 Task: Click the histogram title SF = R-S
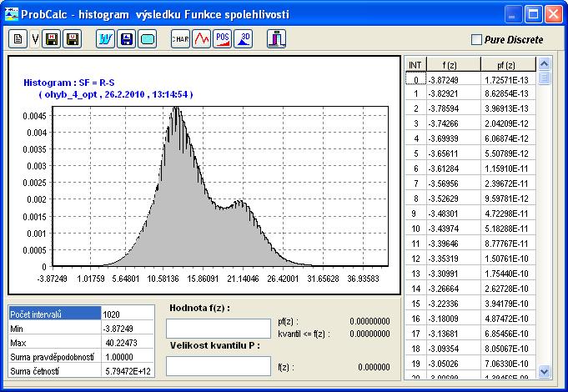69,83
